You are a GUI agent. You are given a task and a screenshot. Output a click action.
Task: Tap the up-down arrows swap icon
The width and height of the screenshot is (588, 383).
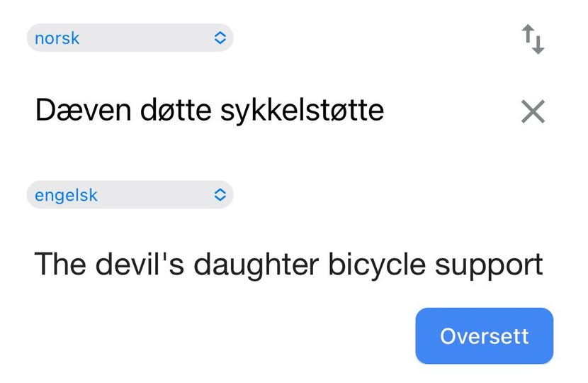(x=533, y=39)
